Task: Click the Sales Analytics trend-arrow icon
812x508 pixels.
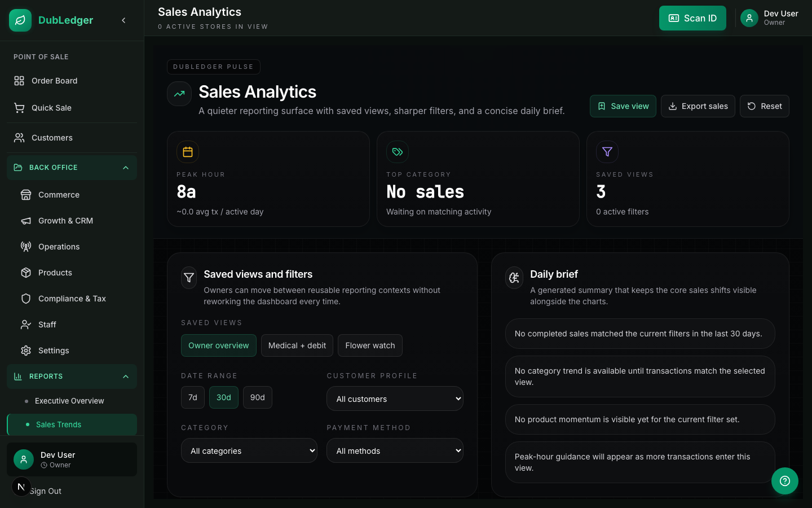Action: pyautogui.click(x=179, y=94)
